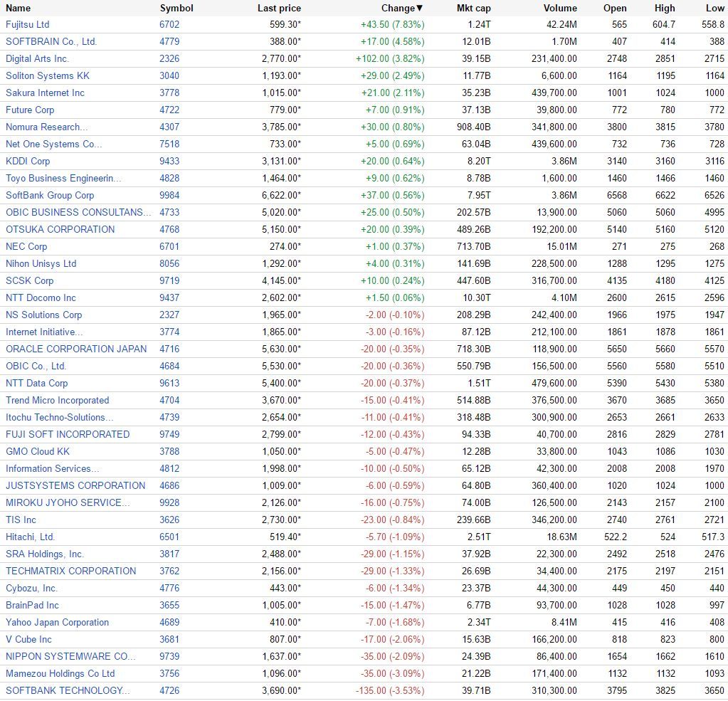Click symbol 6701 for NEC Corp
The image size is (728, 701).
click(x=169, y=246)
